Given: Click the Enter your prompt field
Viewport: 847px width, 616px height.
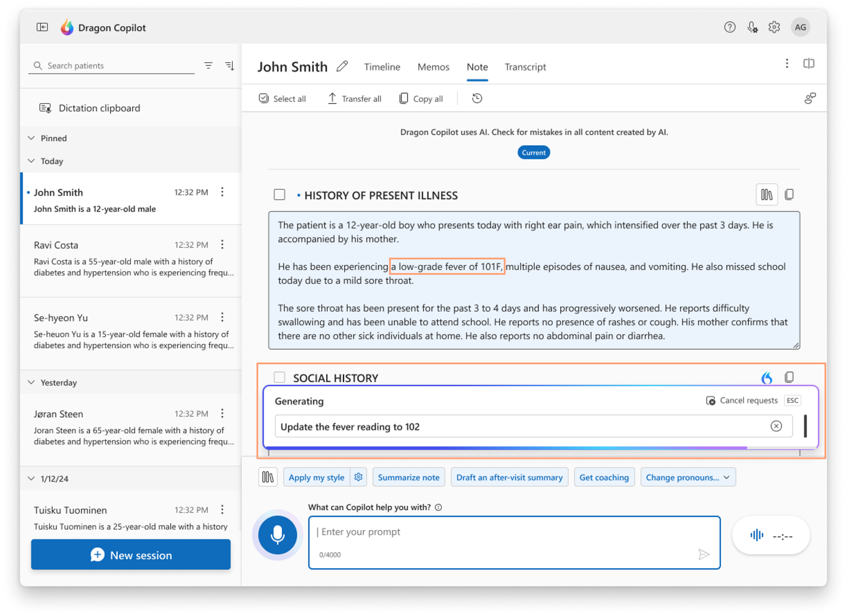Looking at the screenshot, I should click(514, 543).
